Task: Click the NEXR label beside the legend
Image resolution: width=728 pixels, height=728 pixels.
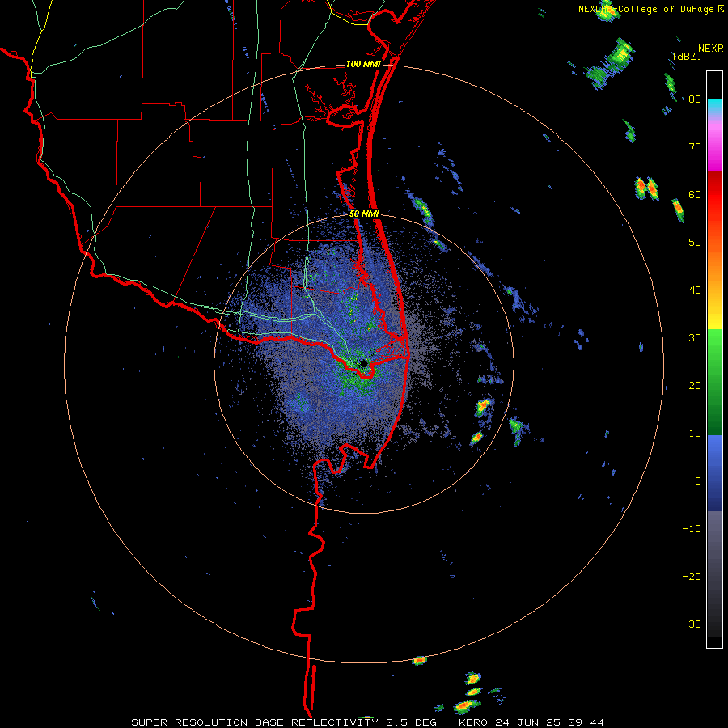Action: tap(710, 49)
